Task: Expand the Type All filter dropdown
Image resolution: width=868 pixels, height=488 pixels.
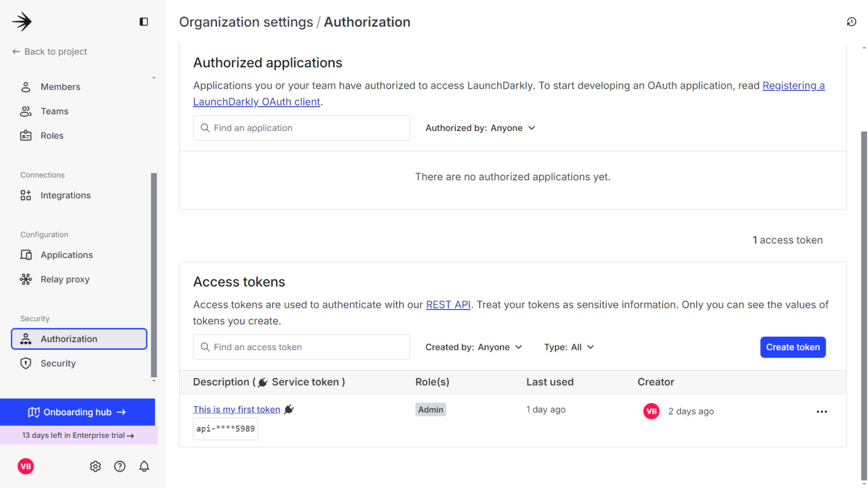Action: (568, 347)
